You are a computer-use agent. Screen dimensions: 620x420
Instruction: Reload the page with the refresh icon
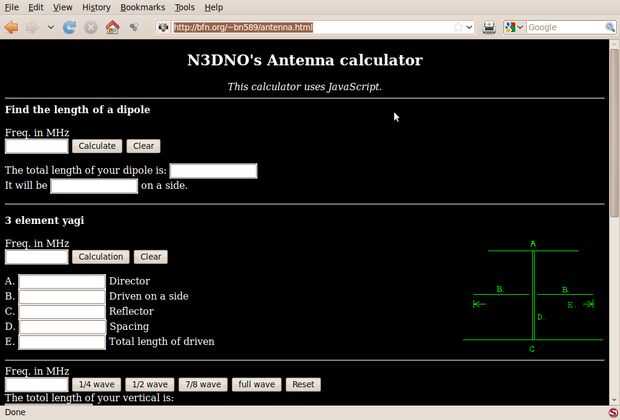click(x=70, y=27)
